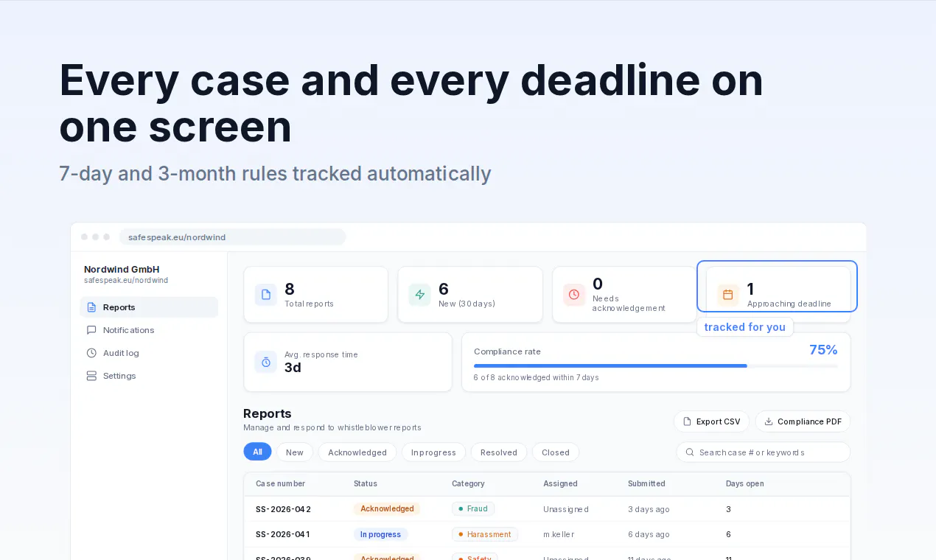Filter reports by In progress
The height and width of the screenshot is (560, 936).
click(433, 452)
